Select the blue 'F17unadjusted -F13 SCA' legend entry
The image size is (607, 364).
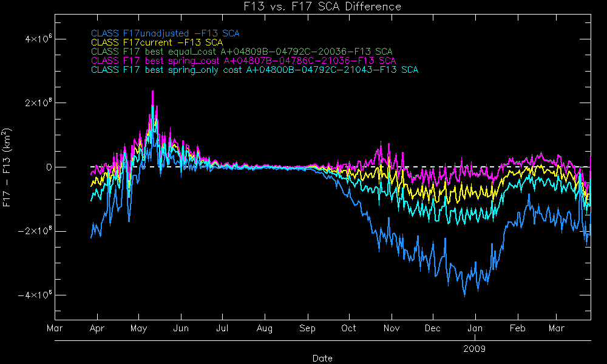pos(169,33)
